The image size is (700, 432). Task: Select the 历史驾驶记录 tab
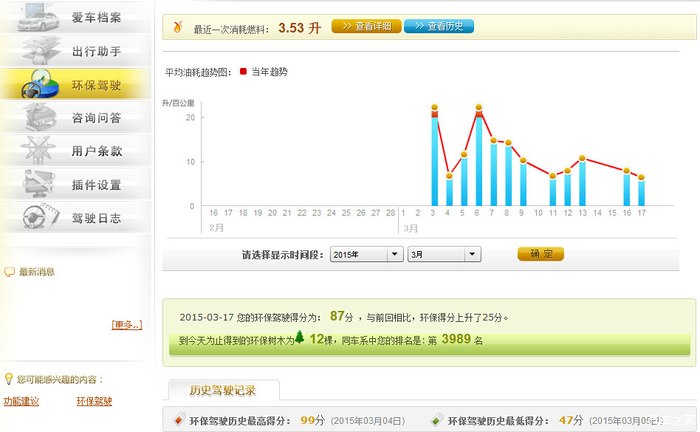pos(222,390)
